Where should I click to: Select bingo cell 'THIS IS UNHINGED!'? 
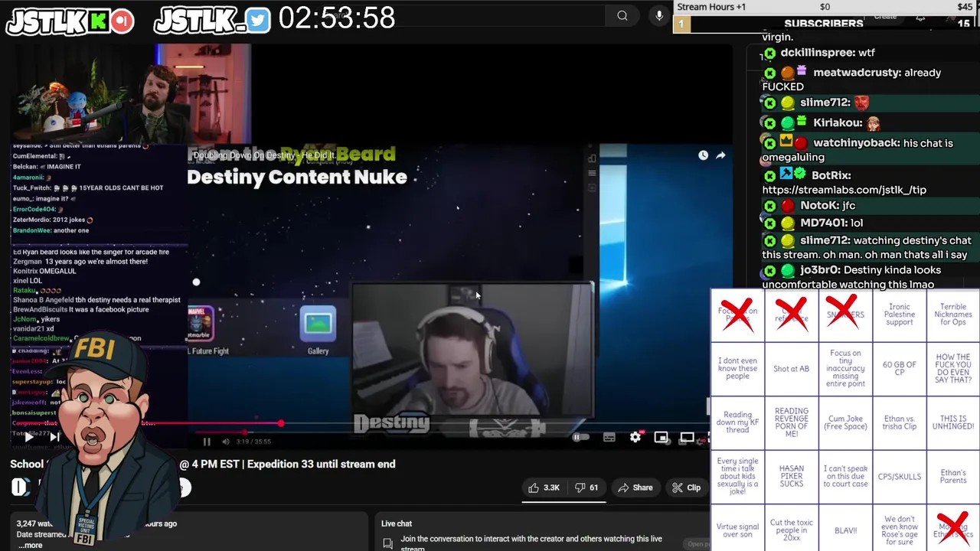(952, 422)
